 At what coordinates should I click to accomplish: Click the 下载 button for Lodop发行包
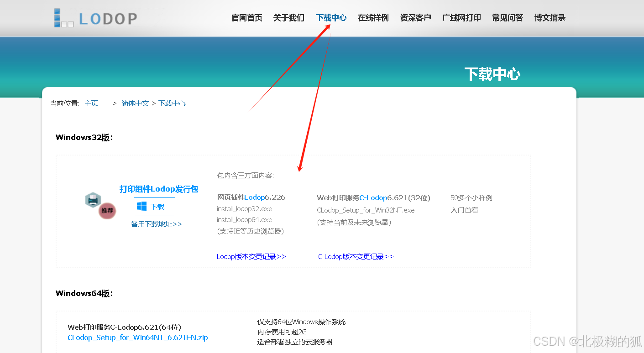click(154, 207)
